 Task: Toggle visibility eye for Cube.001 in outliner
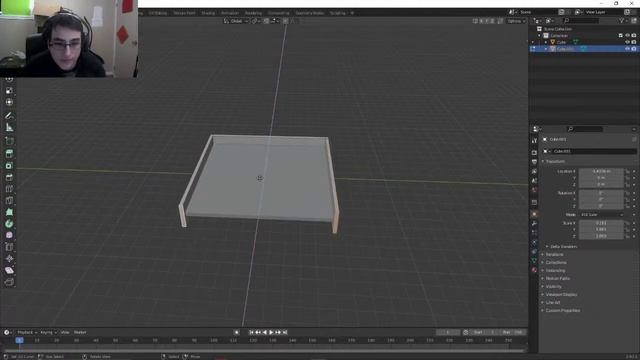pyautogui.click(x=627, y=49)
